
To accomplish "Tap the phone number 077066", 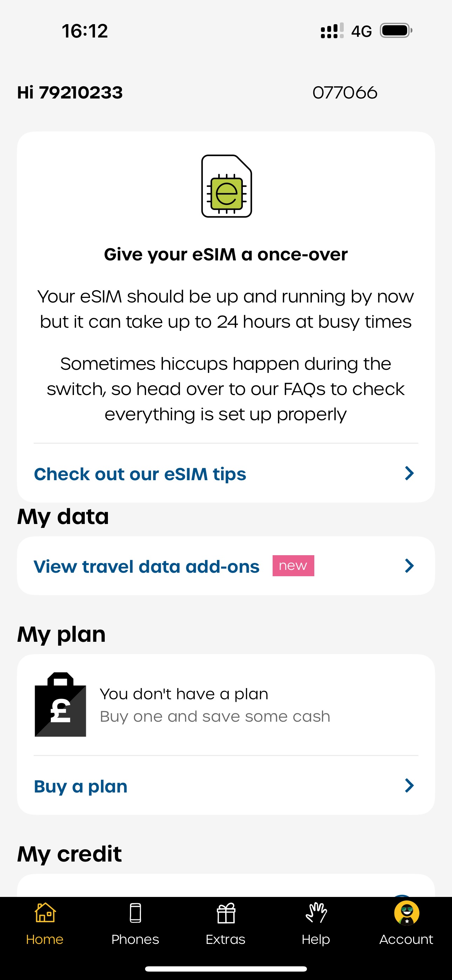I will [x=345, y=93].
